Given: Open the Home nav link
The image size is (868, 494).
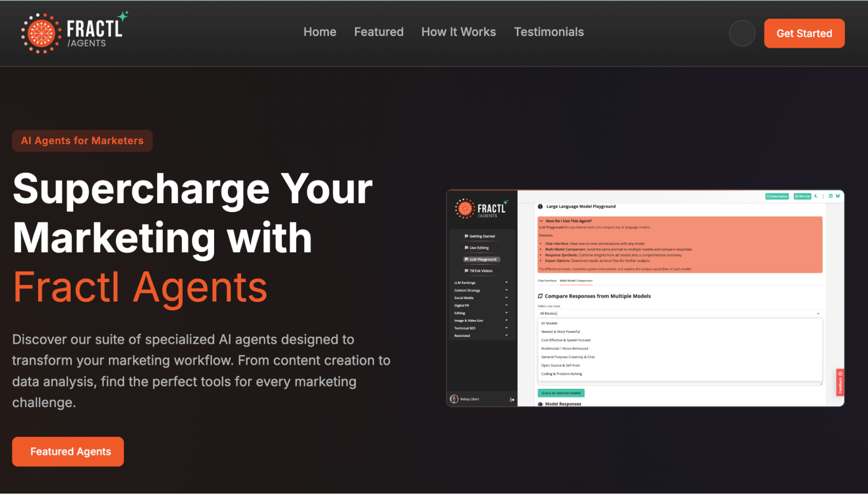Looking at the screenshot, I should click(x=320, y=32).
